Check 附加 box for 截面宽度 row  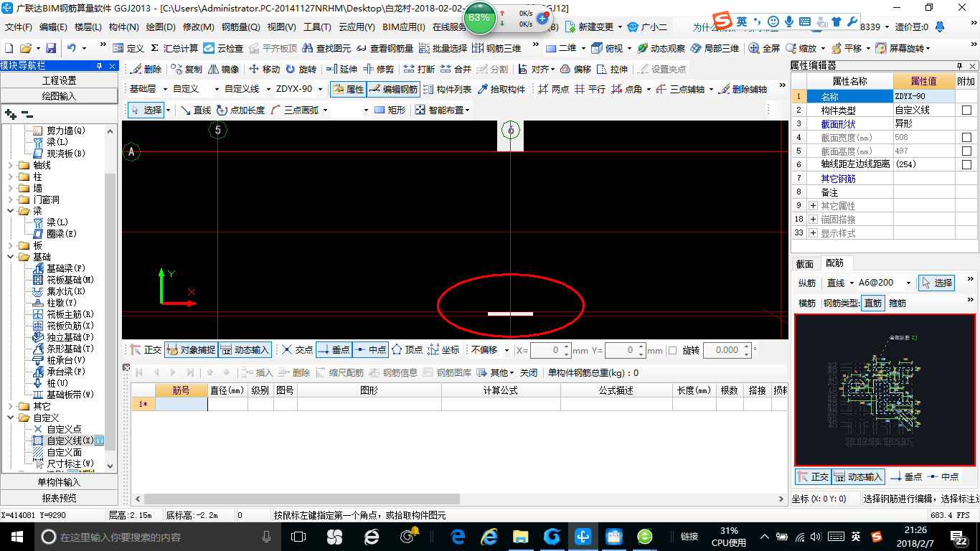click(967, 138)
